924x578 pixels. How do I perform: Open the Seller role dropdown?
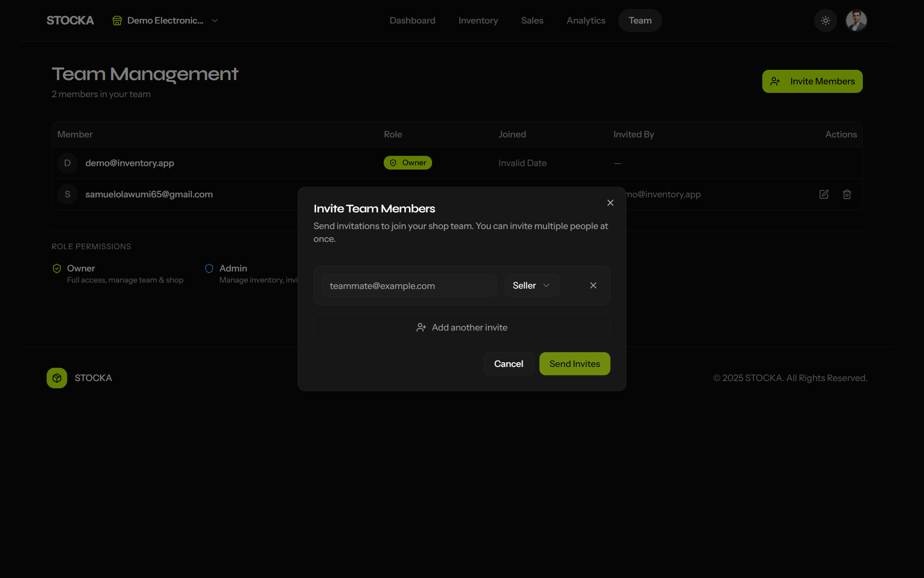531,286
